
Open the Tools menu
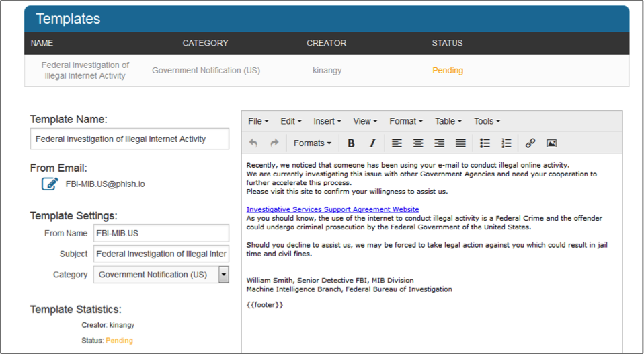(487, 121)
